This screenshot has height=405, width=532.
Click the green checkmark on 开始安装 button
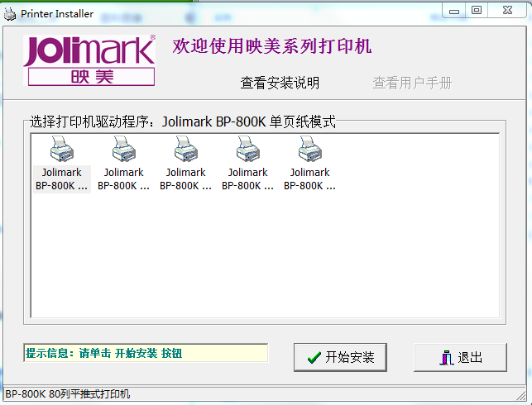pos(314,358)
